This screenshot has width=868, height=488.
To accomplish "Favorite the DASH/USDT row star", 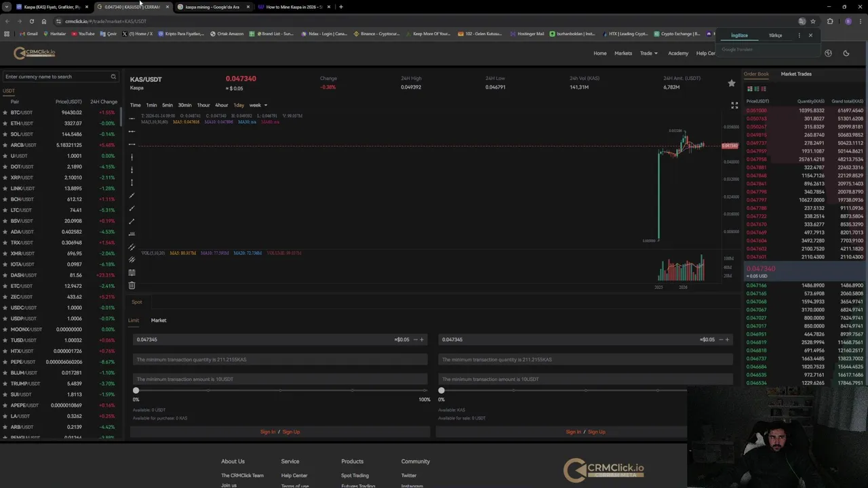I will (x=5, y=275).
